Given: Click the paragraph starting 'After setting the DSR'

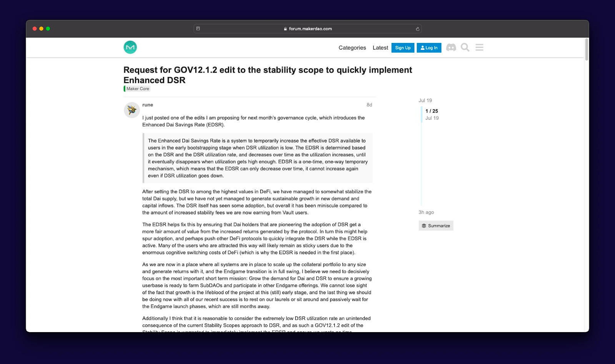Looking at the screenshot, I should click(x=257, y=202).
